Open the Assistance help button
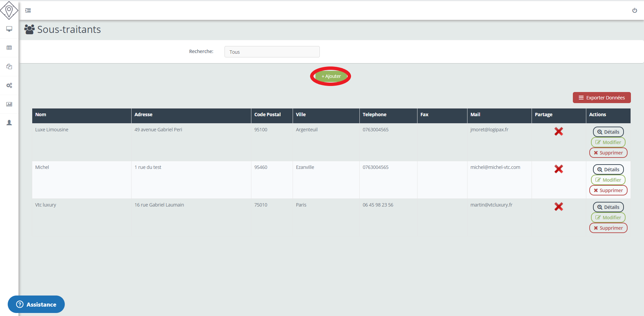 (36, 304)
